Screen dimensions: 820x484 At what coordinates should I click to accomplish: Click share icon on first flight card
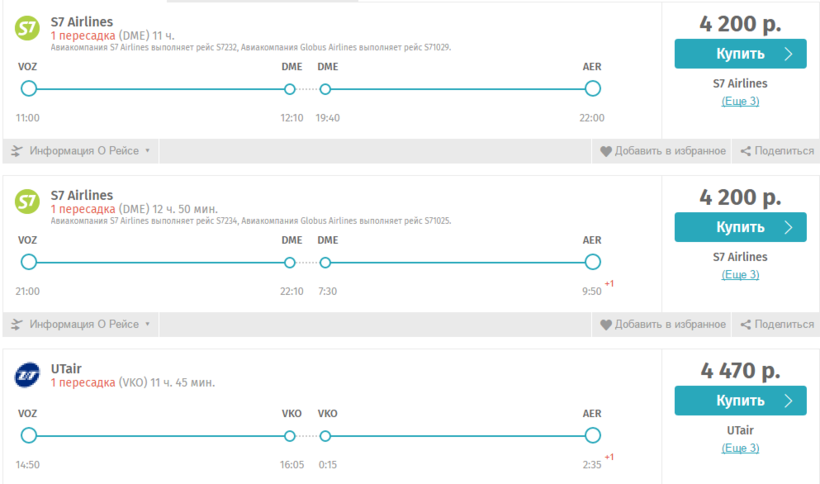click(x=745, y=151)
